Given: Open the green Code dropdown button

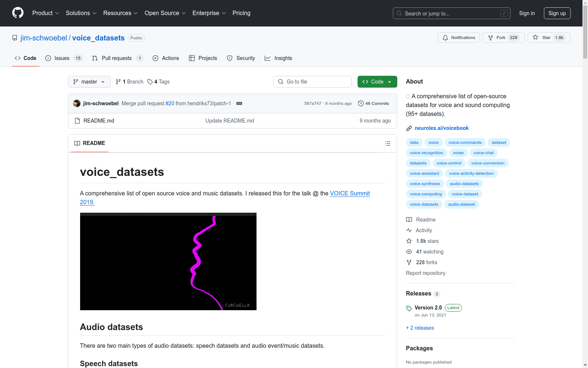Looking at the screenshot, I should pyautogui.click(x=377, y=82).
